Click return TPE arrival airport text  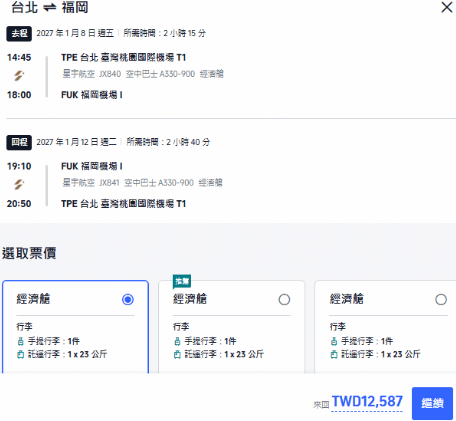point(123,204)
